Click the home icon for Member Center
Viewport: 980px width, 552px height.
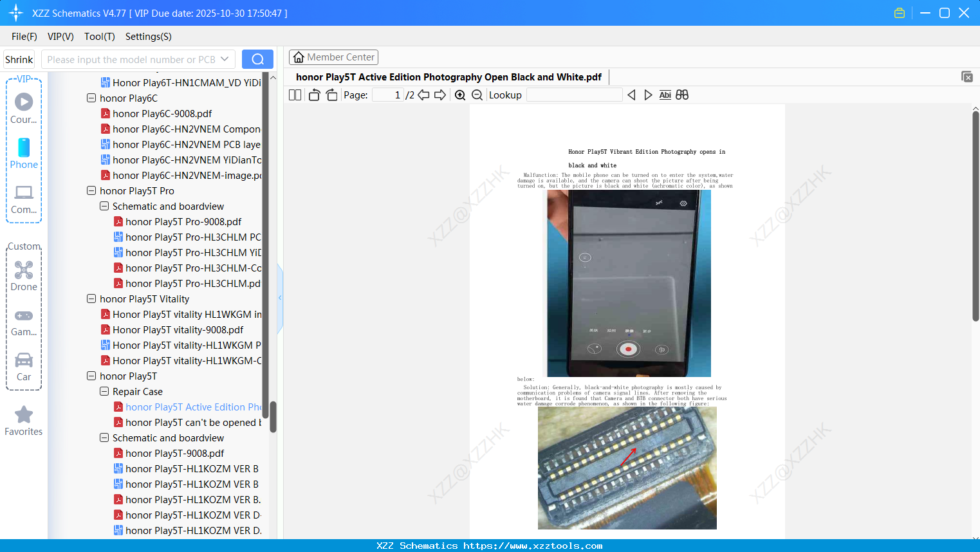299,57
